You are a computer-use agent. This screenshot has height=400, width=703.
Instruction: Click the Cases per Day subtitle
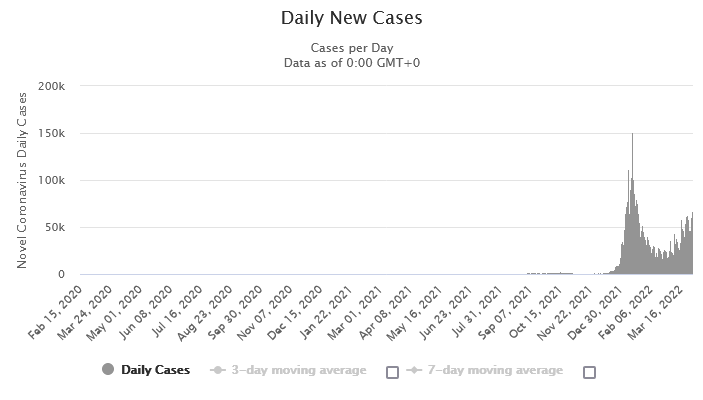[x=351, y=47]
